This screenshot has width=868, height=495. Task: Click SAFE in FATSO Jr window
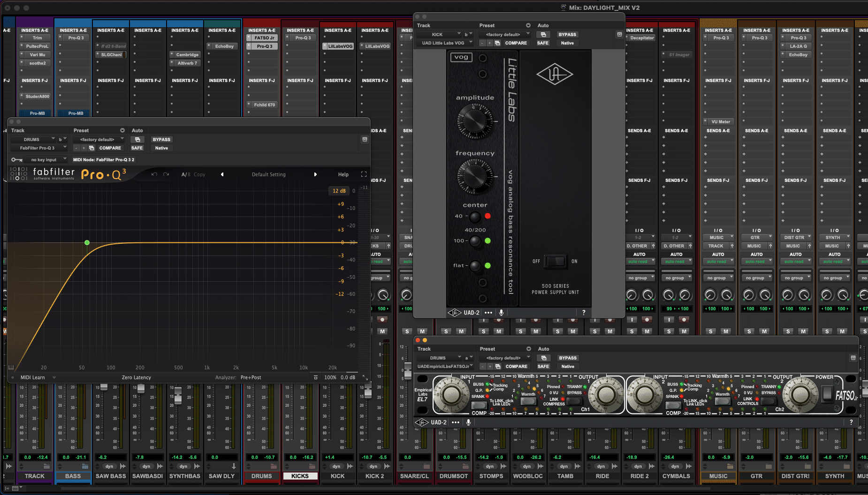point(543,367)
